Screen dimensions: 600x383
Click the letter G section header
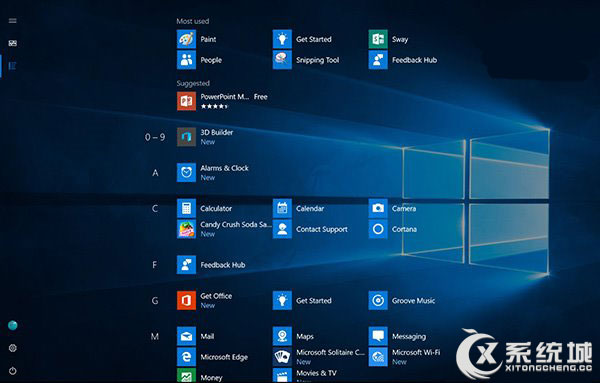[155, 301]
